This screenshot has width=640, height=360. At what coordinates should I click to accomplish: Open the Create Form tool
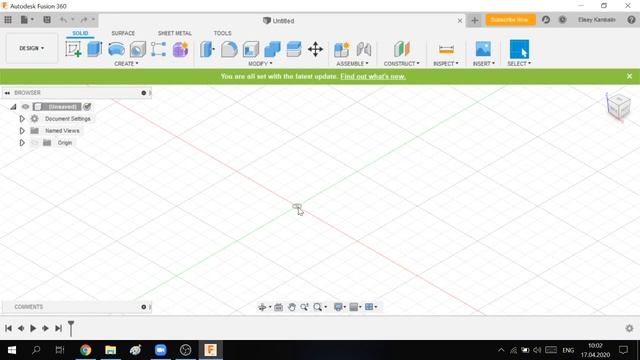pyautogui.click(x=180, y=49)
